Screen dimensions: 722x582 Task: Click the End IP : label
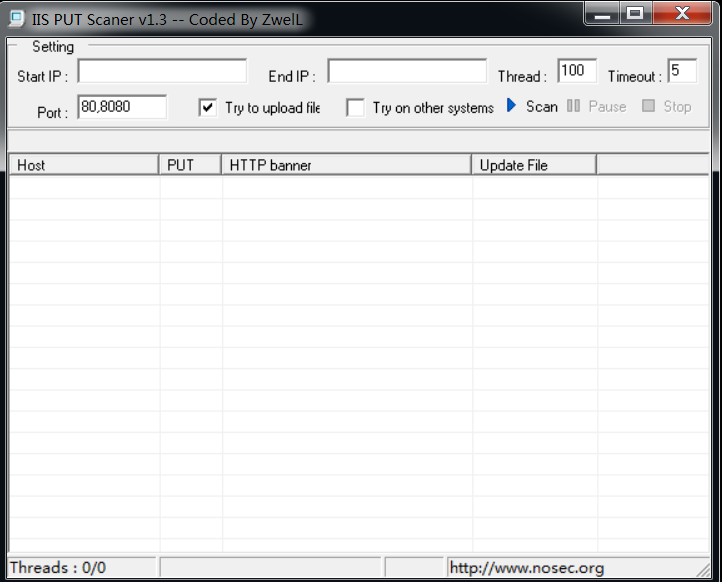tap(292, 76)
